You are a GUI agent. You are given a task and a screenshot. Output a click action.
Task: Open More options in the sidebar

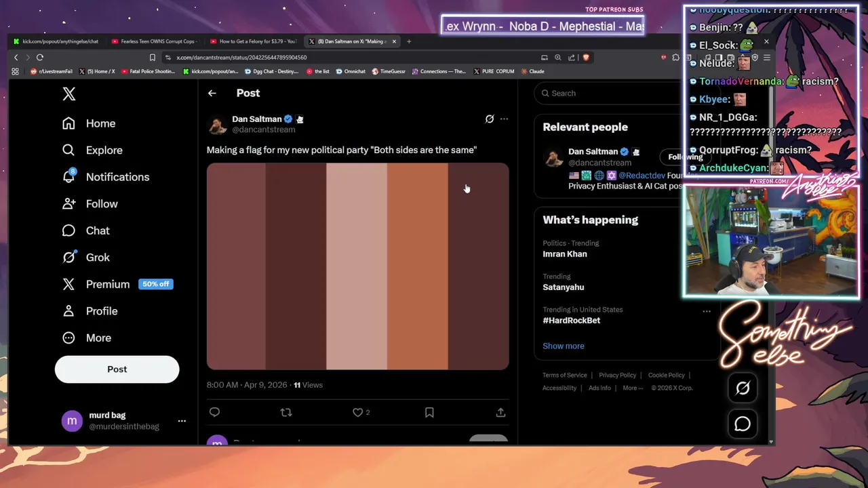(86, 338)
